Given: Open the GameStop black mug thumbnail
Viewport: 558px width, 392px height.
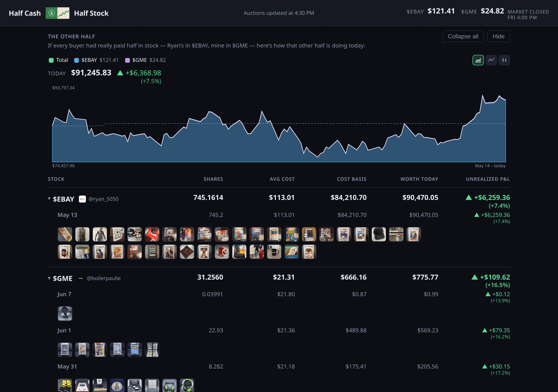Looking at the screenshot, I should 274,252.
